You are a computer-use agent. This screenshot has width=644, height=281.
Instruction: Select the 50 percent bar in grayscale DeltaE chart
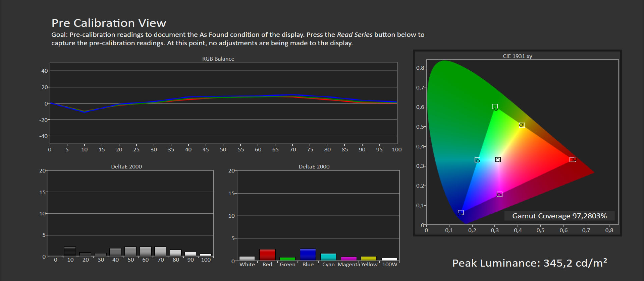130,252
